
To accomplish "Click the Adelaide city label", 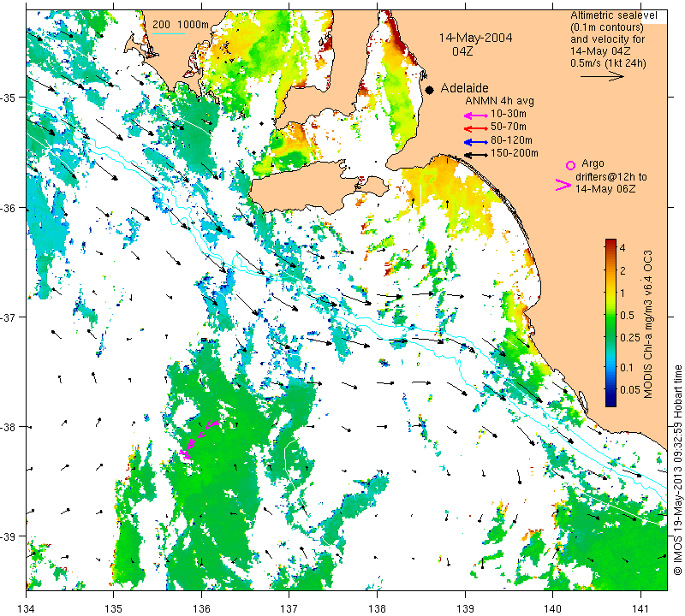I will (x=464, y=88).
